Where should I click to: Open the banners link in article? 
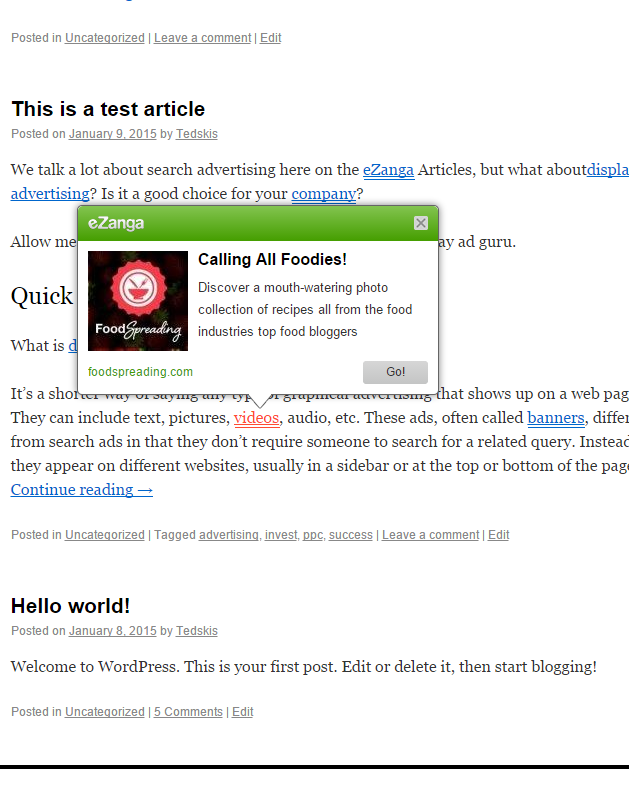pos(556,418)
